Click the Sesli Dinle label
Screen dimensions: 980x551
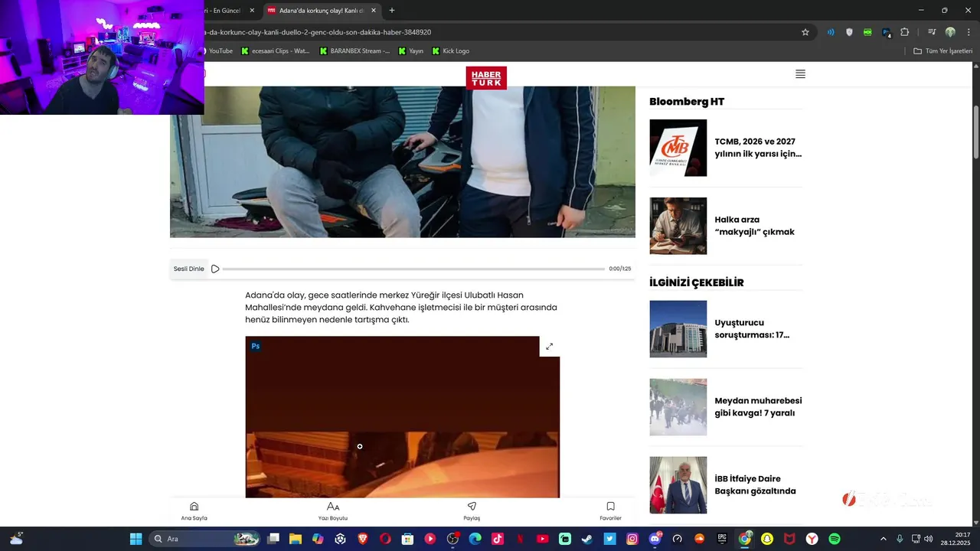[x=188, y=269]
